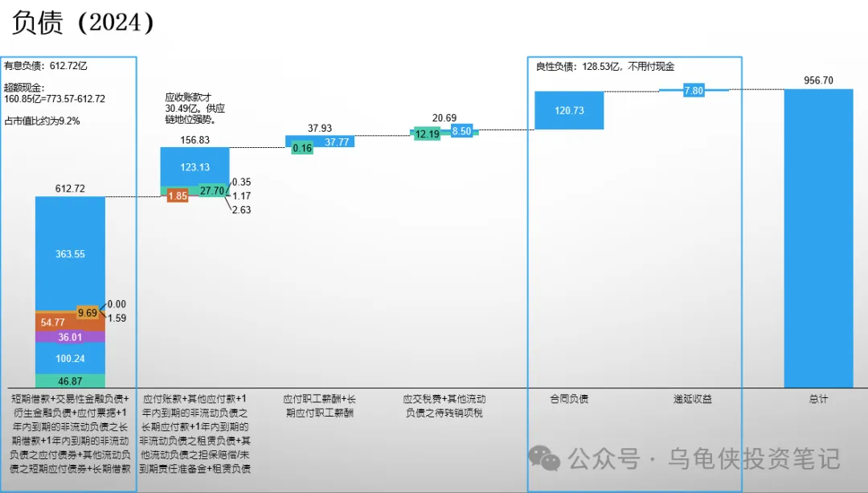Image resolution: width=868 pixels, height=493 pixels.
Task: Click the 应收账款才30.49亿 annotation
Action: click(194, 108)
